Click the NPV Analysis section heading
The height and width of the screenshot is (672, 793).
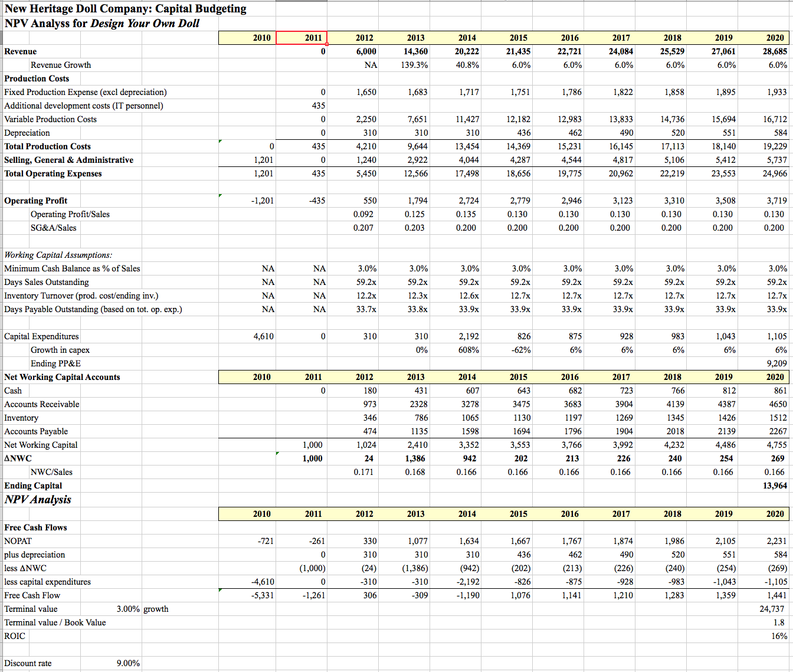[x=37, y=500]
